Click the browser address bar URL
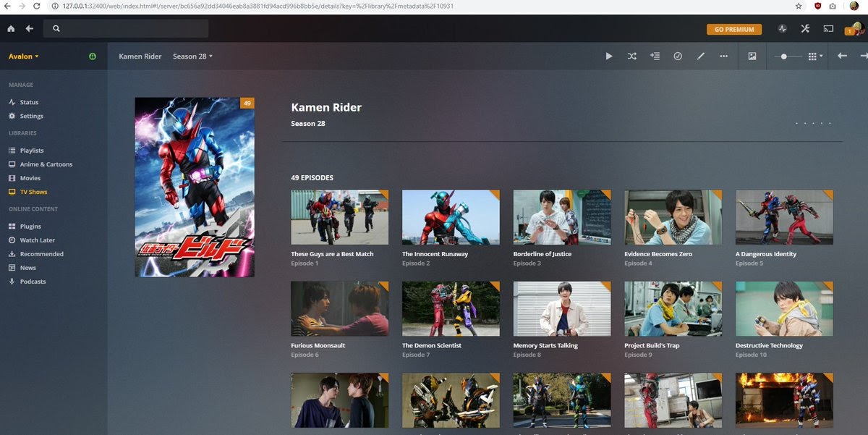868x435 pixels. point(258,6)
